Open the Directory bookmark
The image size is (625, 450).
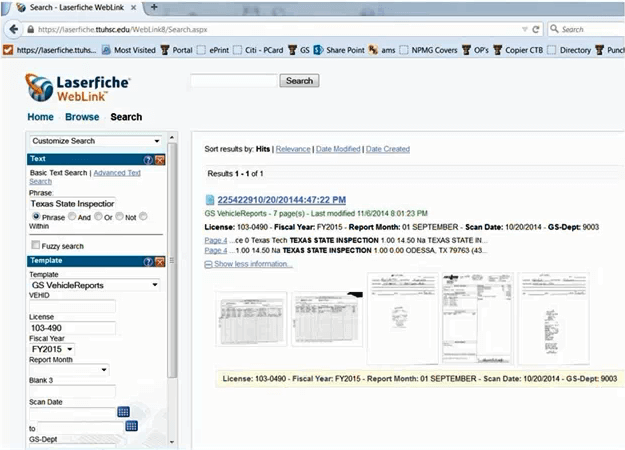pos(569,50)
